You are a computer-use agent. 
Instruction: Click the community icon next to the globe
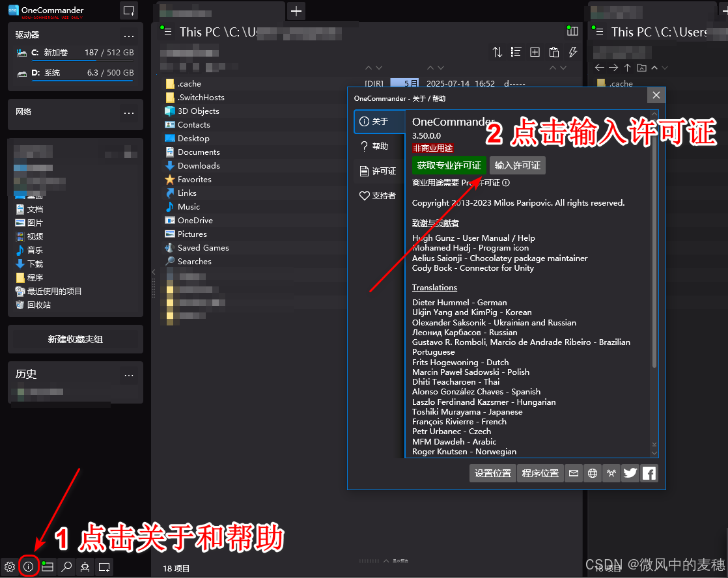pyautogui.click(x=611, y=473)
